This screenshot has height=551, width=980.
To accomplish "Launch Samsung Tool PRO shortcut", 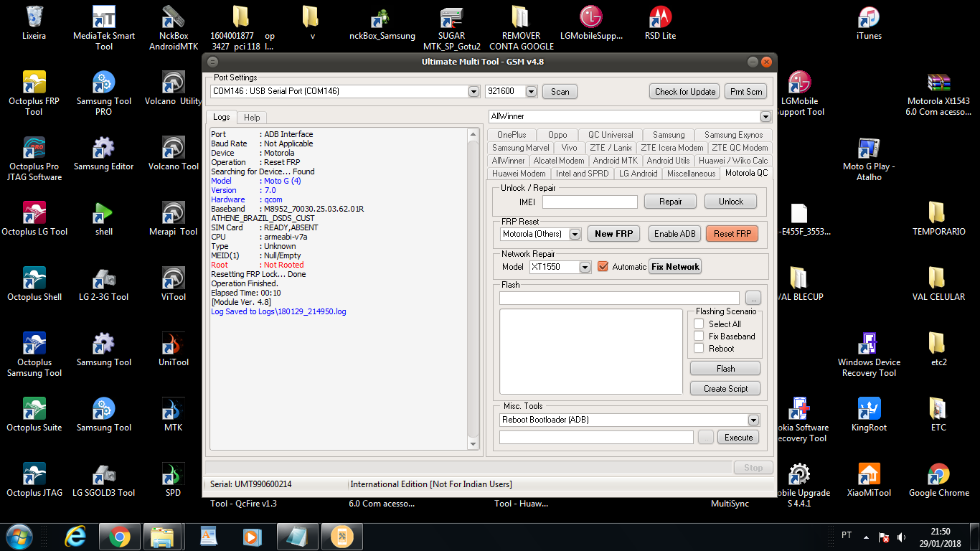I will (104, 93).
